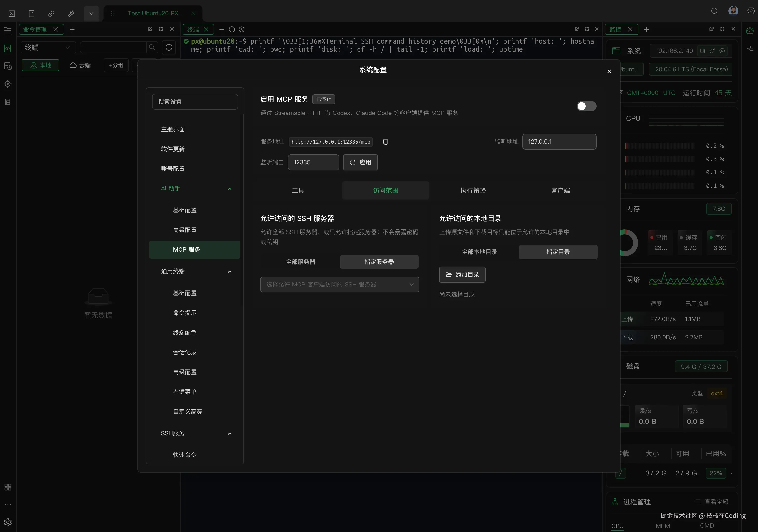Open the wrench tools icon
Image resolution: width=758 pixels, height=532 pixels.
point(71,14)
